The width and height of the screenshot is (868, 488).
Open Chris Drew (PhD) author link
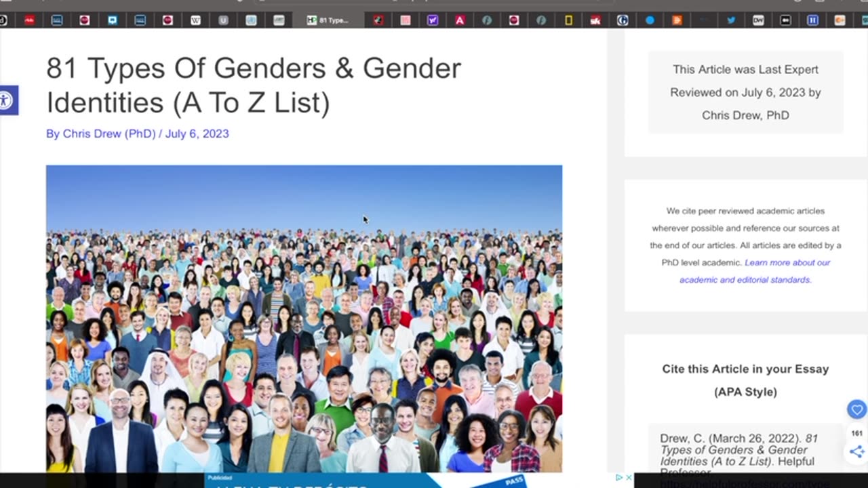click(109, 134)
